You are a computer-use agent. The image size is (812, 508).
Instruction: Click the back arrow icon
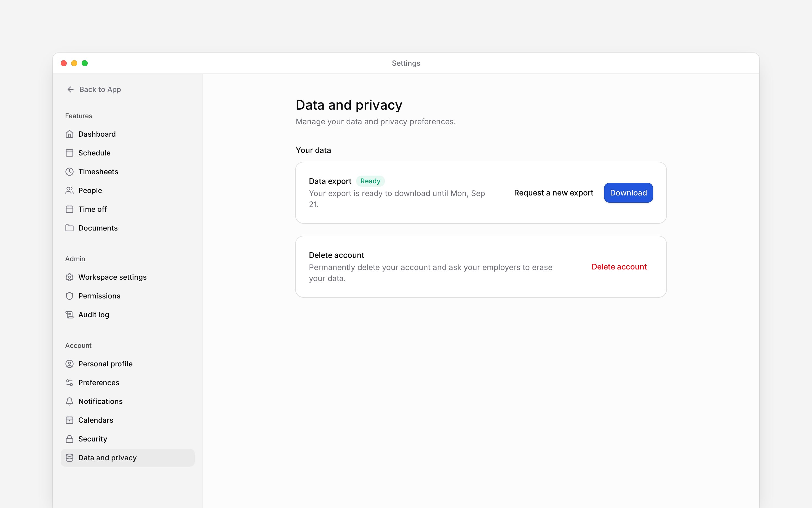70,89
